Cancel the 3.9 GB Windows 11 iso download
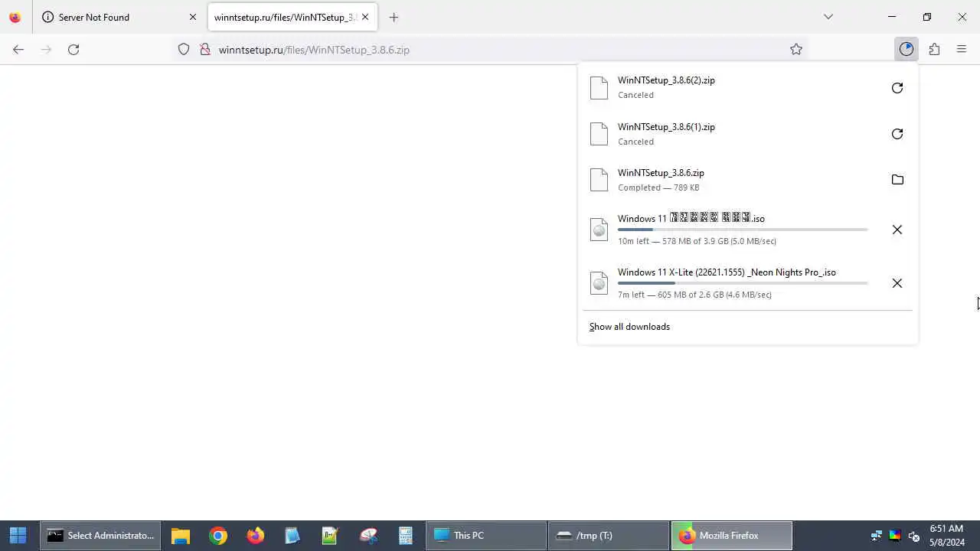The image size is (980, 551). (x=897, y=230)
